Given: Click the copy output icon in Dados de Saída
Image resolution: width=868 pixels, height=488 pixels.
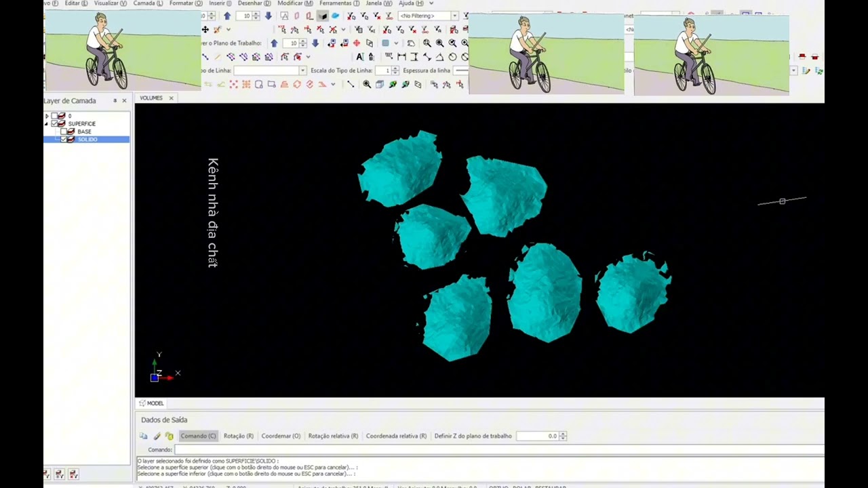Looking at the screenshot, I should (x=143, y=436).
